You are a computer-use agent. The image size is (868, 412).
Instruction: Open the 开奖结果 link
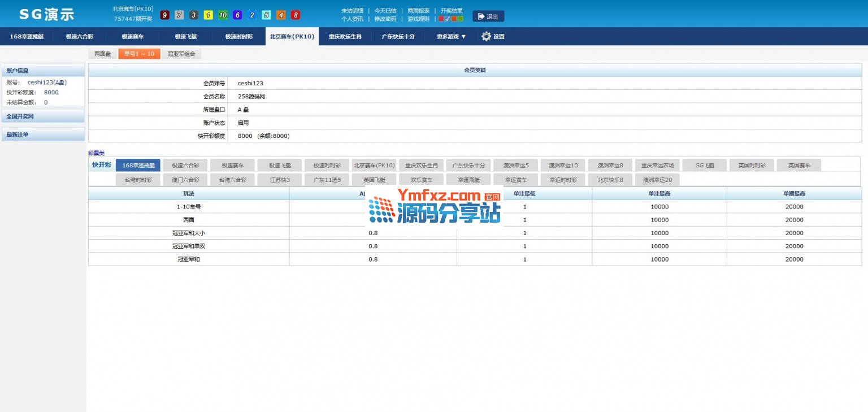click(451, 11)
